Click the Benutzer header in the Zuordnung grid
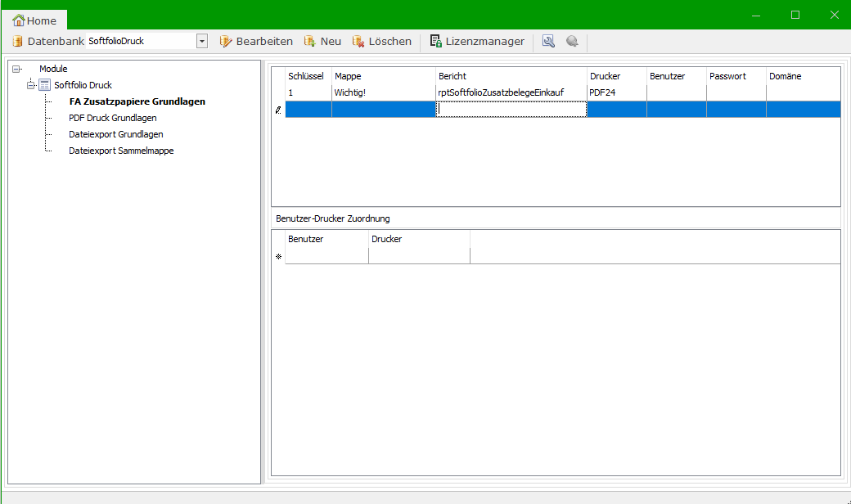 point(326,239)
